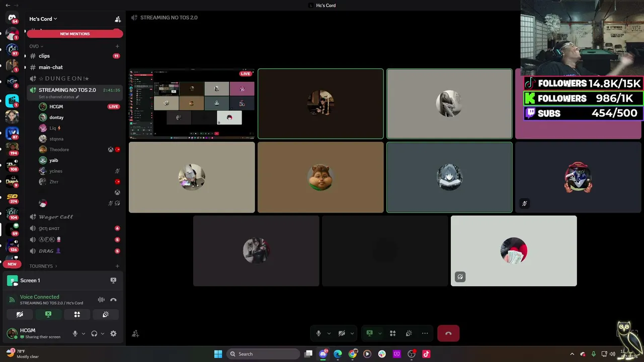Screen dimensions: 644x362
Task: Open user settings gear
Action: [113, 333]
